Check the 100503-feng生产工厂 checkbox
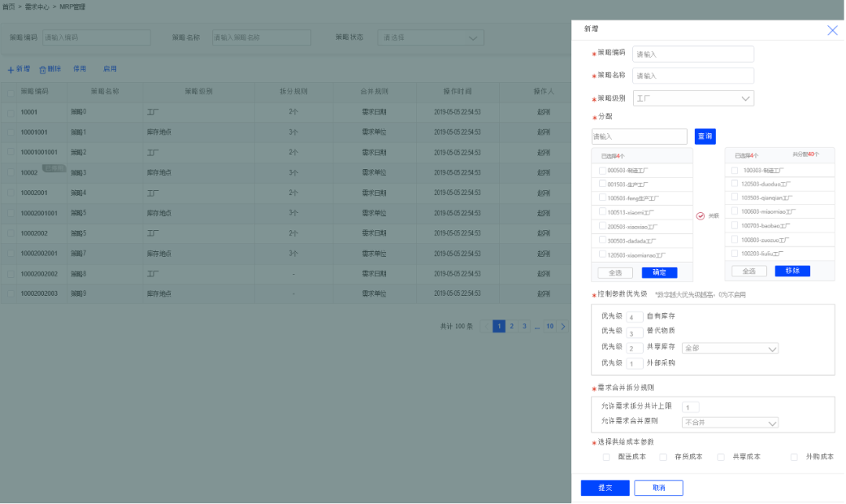Image resolution: width=846 pixels, height=504 pixels. (602, 198)
